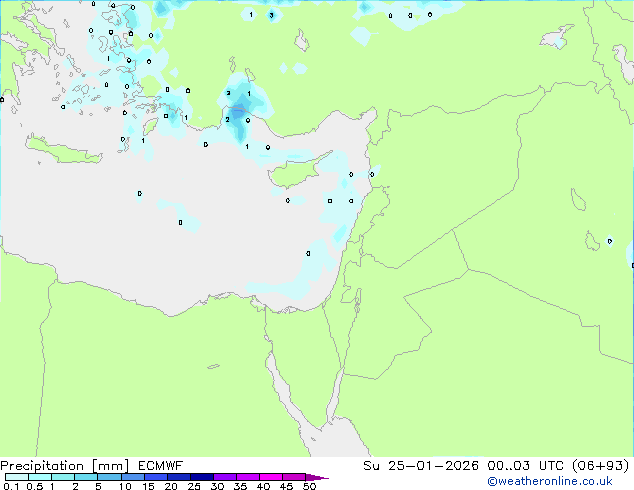Choose the 10–15 mm legend swatch

[132, 477]
